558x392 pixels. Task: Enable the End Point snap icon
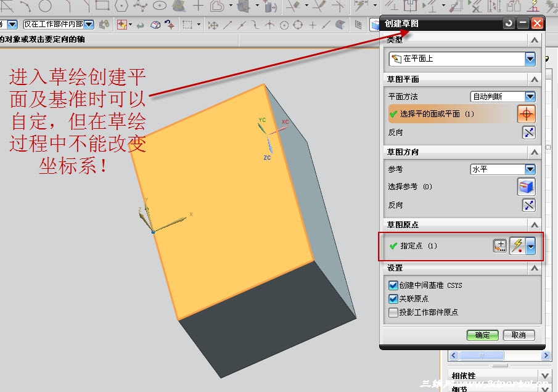coord(228,25)
